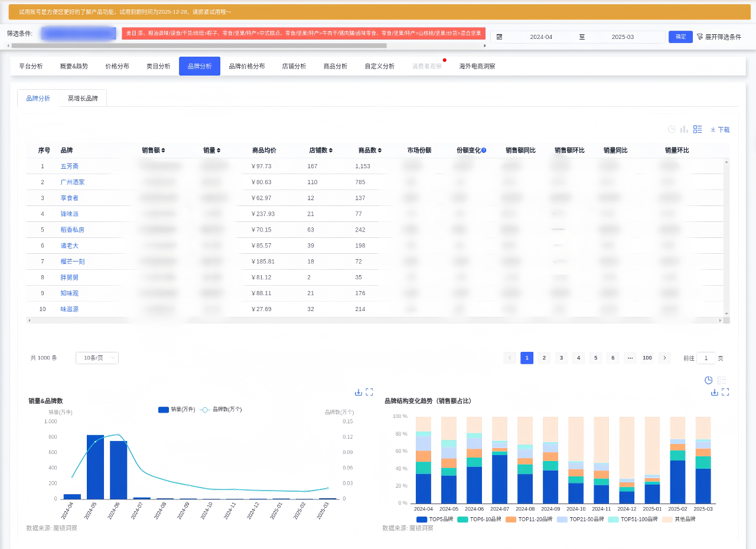Go to page 2 in pagination
Viewport: 756px width, 549px height.
[544, 358]
